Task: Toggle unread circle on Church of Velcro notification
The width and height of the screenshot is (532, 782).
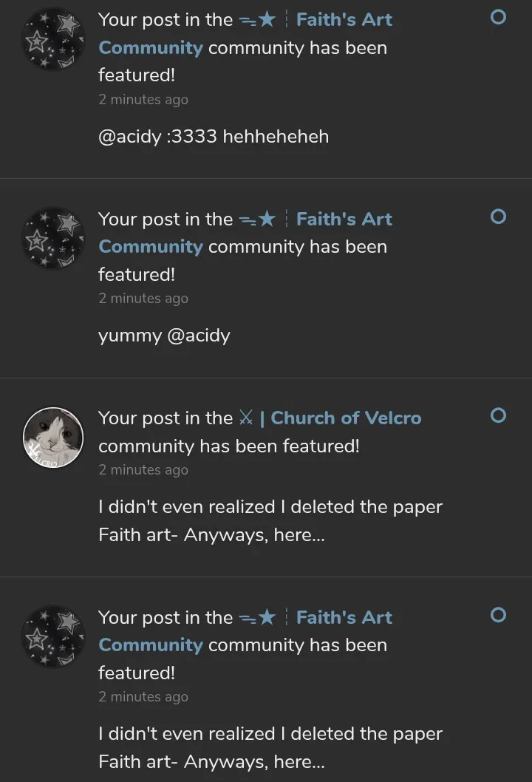Action: [x=499, y=415]
